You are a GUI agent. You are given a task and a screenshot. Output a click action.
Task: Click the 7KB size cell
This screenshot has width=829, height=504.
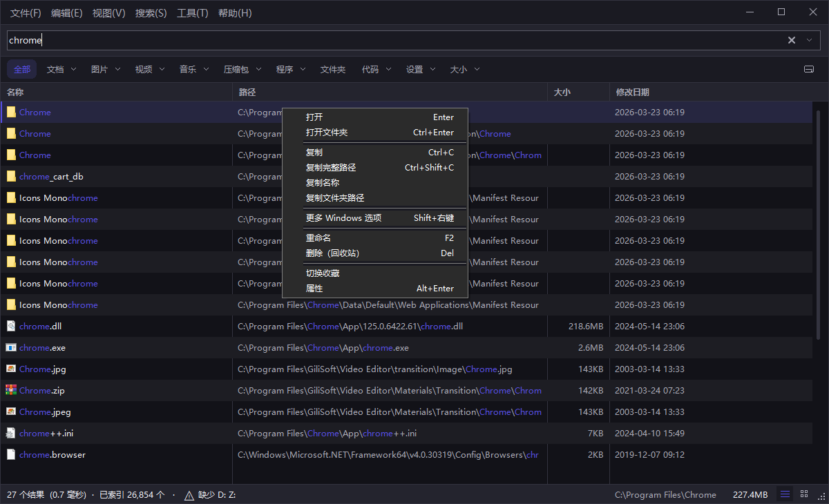tap(595, 433)
